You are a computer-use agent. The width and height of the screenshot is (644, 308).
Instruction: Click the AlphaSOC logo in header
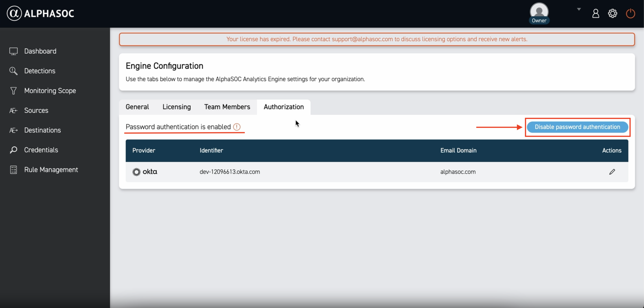click(40, 13)
